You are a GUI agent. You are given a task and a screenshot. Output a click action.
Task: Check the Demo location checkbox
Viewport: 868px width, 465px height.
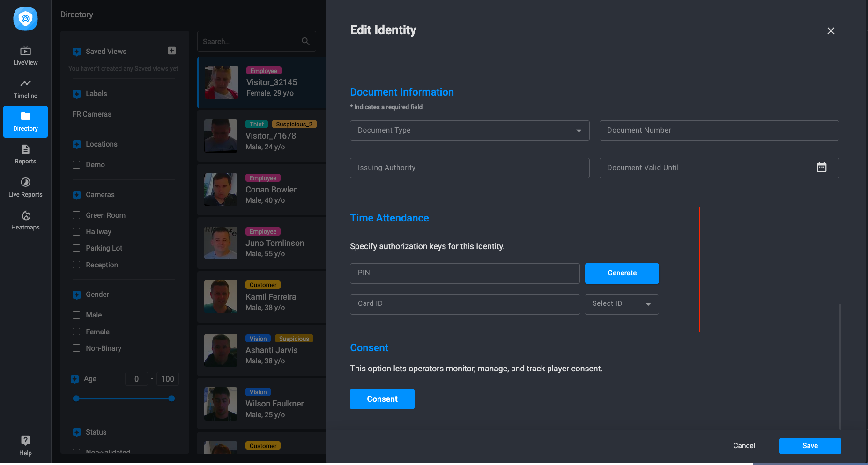click(76, 165)
